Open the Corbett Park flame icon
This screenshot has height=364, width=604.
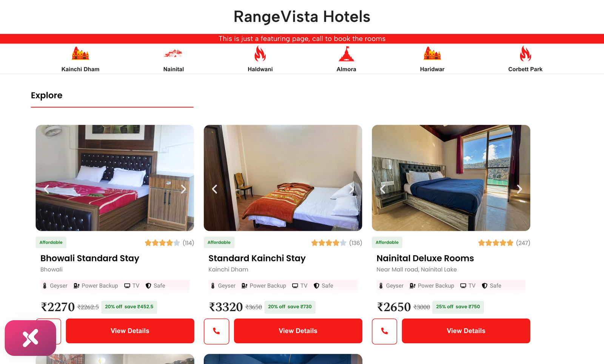pyautogui.click(x=525, y=54)
